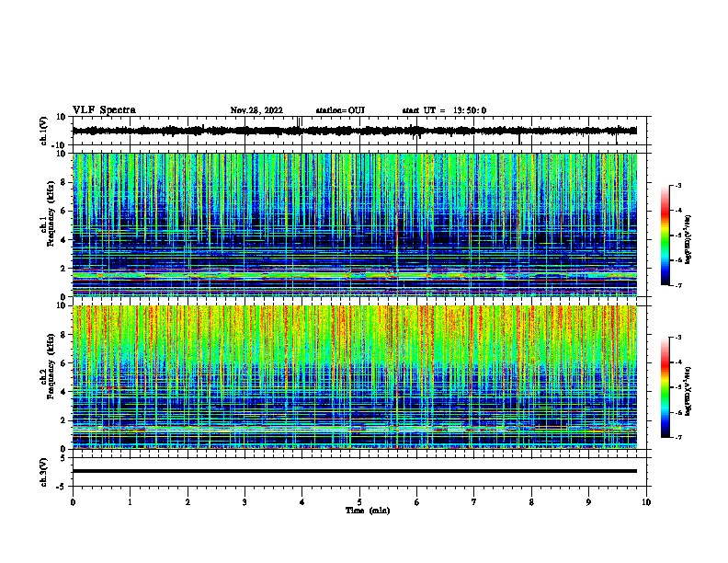Viewport: 728px width, 563px height.
Task: Click the log(PSD) label beside ch.2 color bar
Action: point(688,391)
